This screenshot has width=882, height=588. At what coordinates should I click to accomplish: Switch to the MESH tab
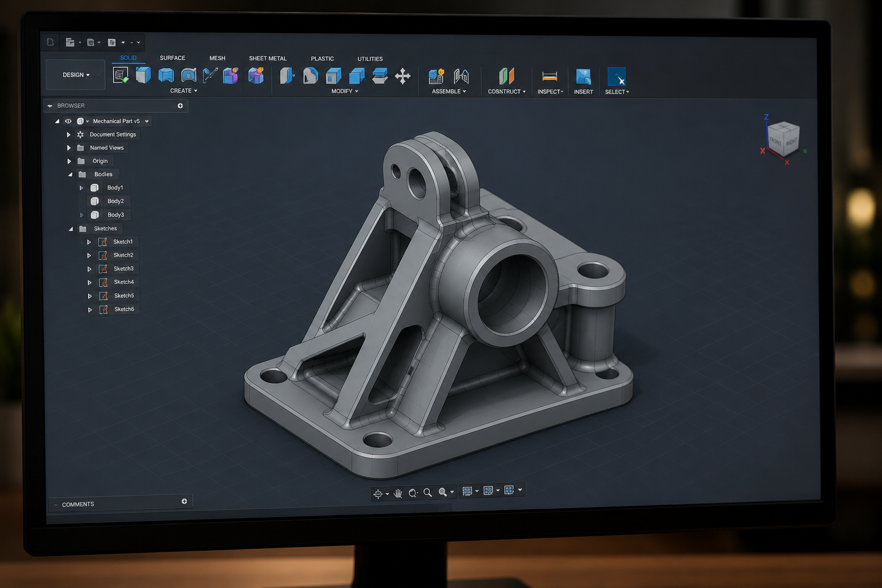217,58
